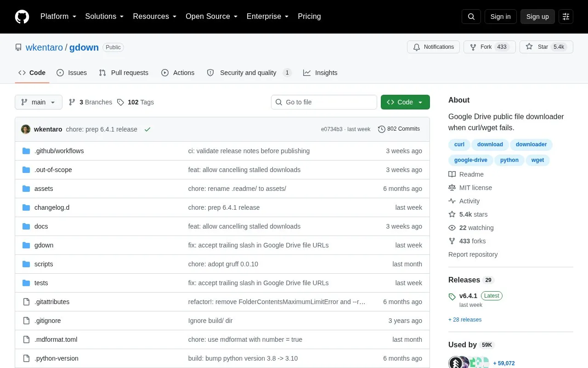Expand the Enterprise navigation menu

point(268,17)
